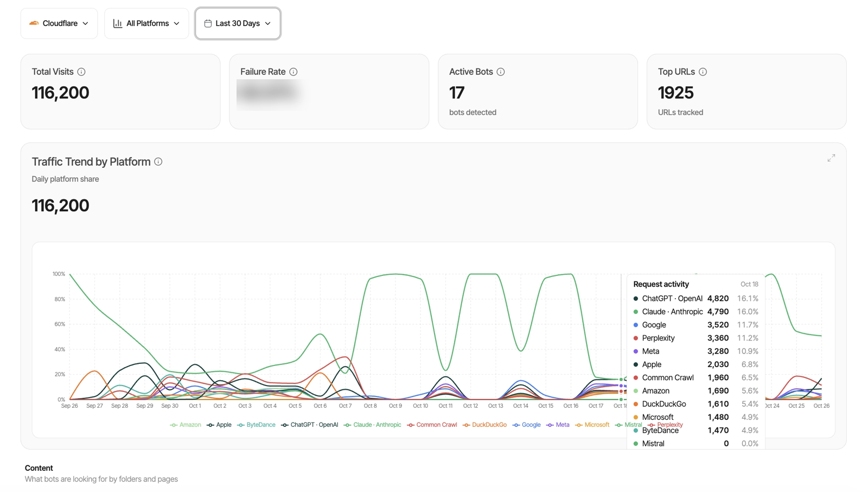Click the bar chart icon in All Platforms button

click(118, 23)
